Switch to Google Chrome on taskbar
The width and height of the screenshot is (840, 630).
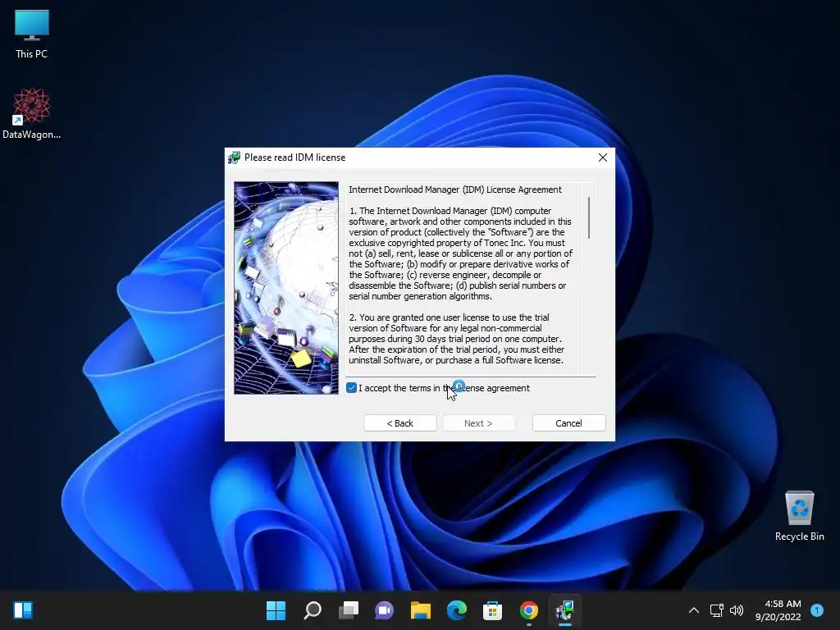coord(529,610)
